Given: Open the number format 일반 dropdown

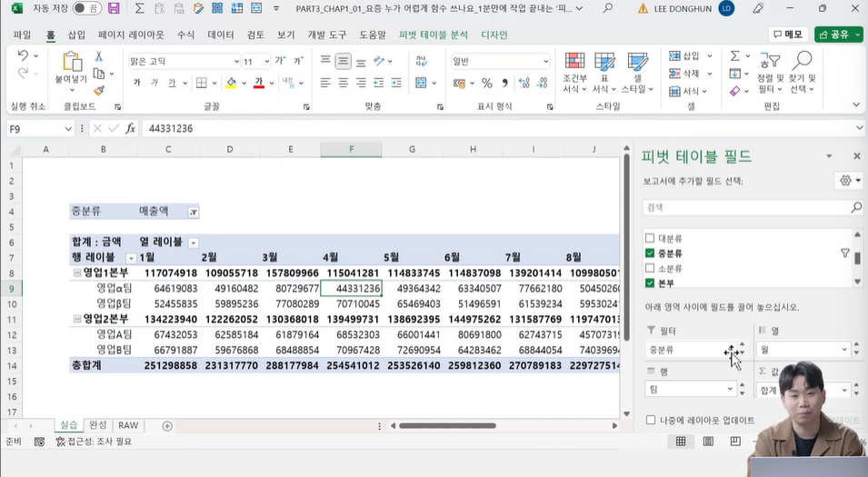Looking at the screenshot, I should click(546, 62).
